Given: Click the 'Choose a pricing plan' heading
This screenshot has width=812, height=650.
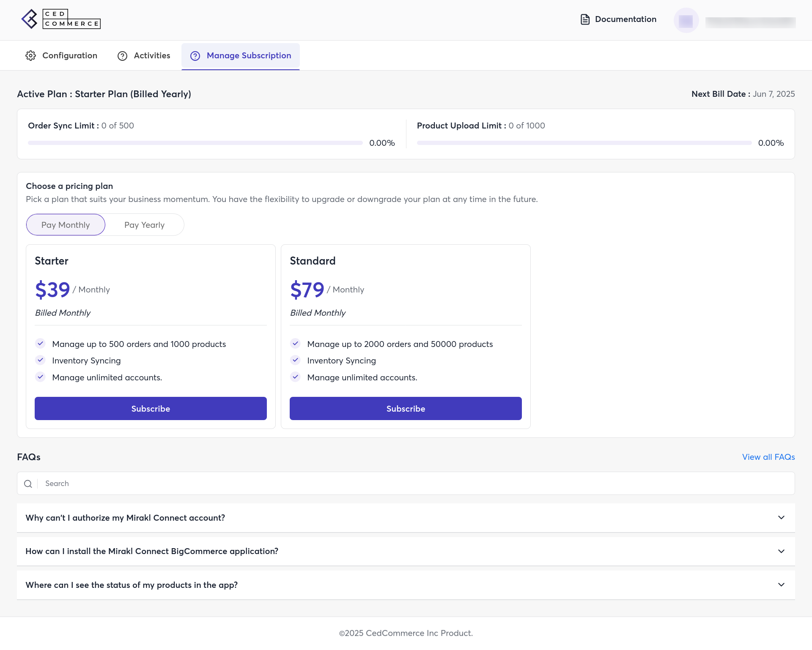Looking at the screenshot, I should pos(69,186).
